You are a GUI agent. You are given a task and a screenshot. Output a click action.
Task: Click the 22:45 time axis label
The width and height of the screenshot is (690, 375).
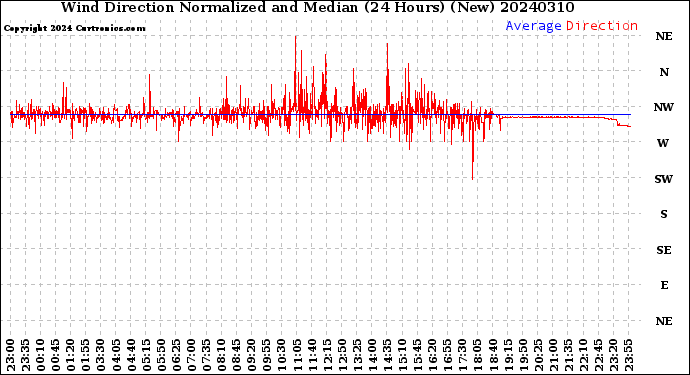pyautogui.click(x=598, y=356)
